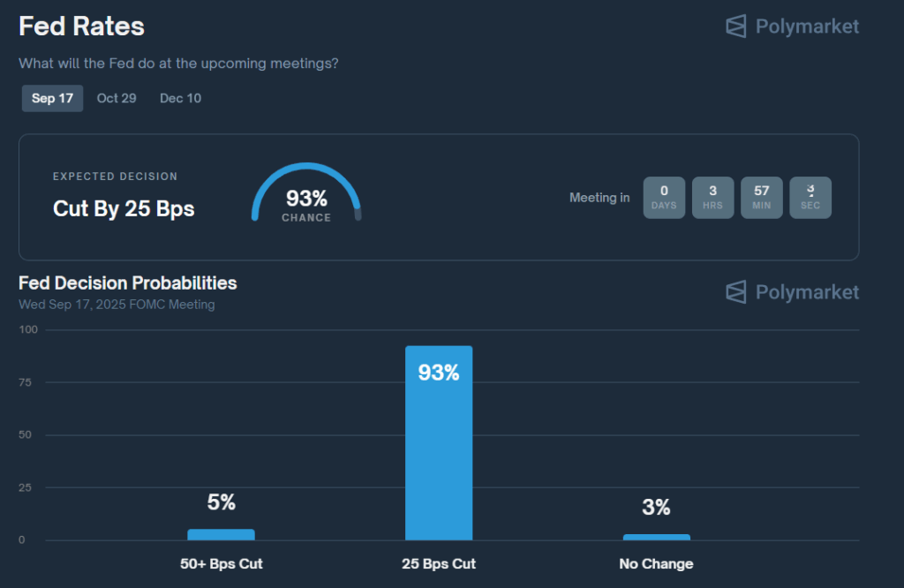
Task: Click the countdown HRS box
Action: tap(712, 197)
